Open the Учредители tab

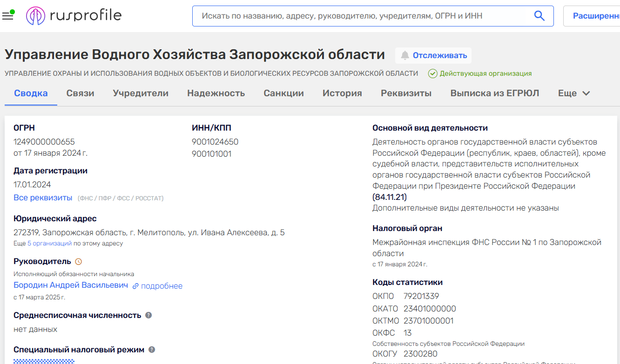click(x=141, y=93)
